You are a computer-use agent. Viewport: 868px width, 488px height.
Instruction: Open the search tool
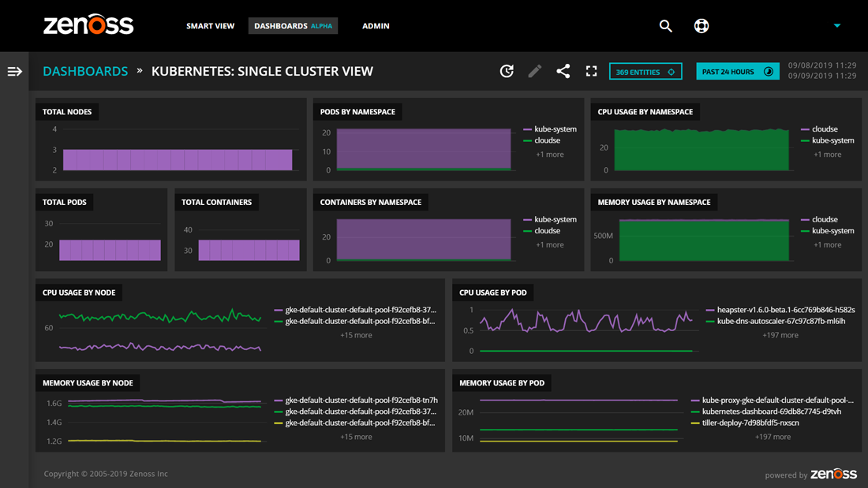click(665, 25)
